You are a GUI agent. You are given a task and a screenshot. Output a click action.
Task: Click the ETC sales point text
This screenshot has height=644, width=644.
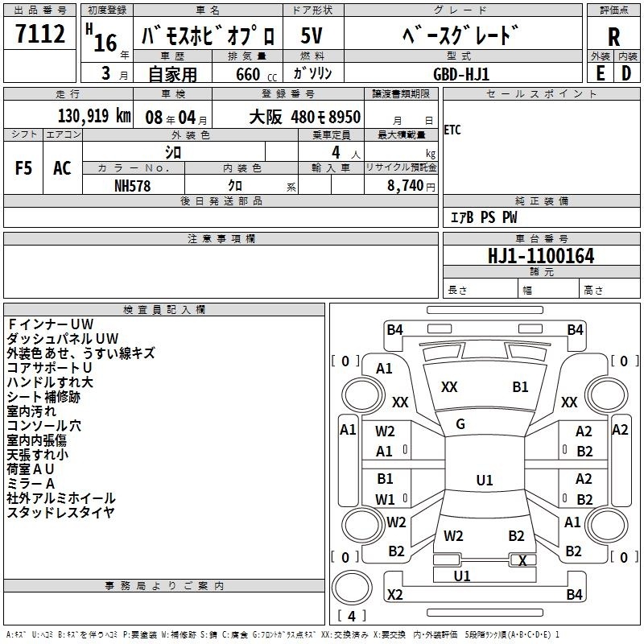(x=452, y=130)
